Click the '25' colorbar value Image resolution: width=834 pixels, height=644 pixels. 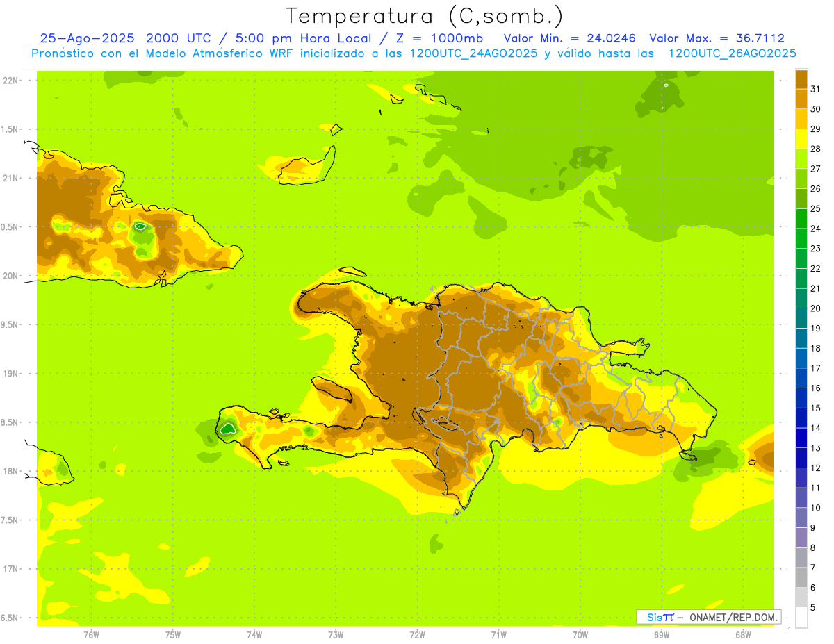815,208
